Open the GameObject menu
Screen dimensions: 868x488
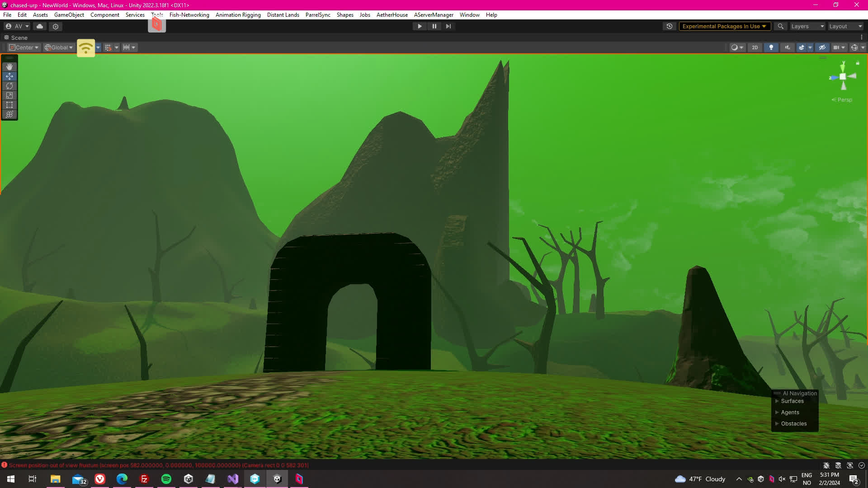pyautogui.click(x=69, y=15)
